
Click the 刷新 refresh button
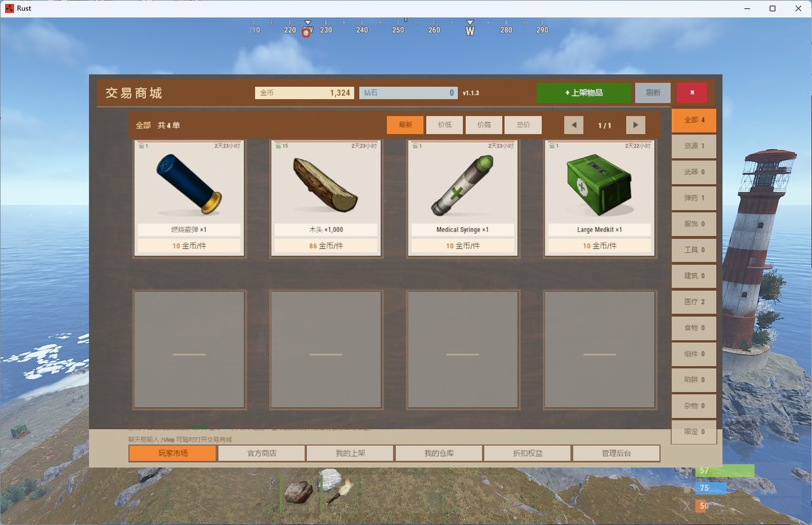653,93
